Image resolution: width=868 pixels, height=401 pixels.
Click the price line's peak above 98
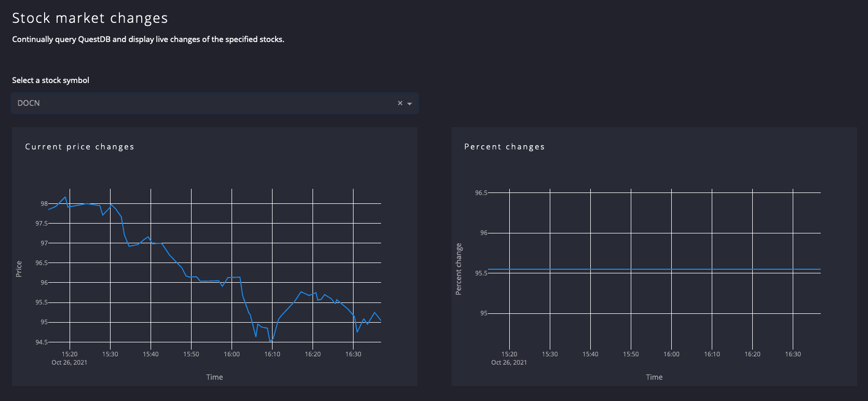pos(65,198)
